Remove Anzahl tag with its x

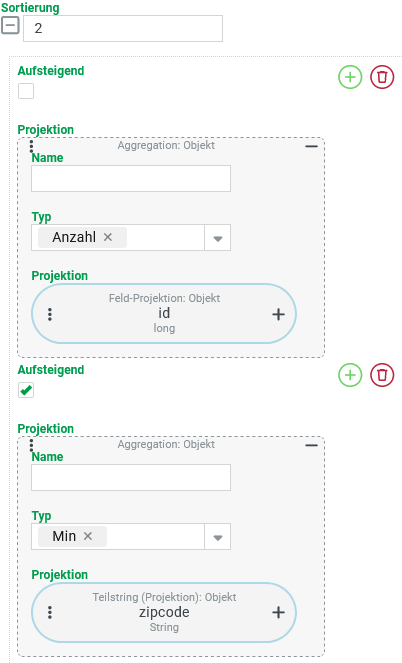(108, 237)
